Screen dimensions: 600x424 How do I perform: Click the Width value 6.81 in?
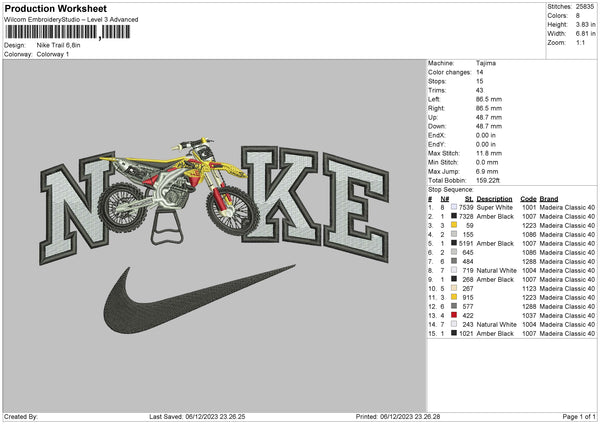[x=585, y=34]
